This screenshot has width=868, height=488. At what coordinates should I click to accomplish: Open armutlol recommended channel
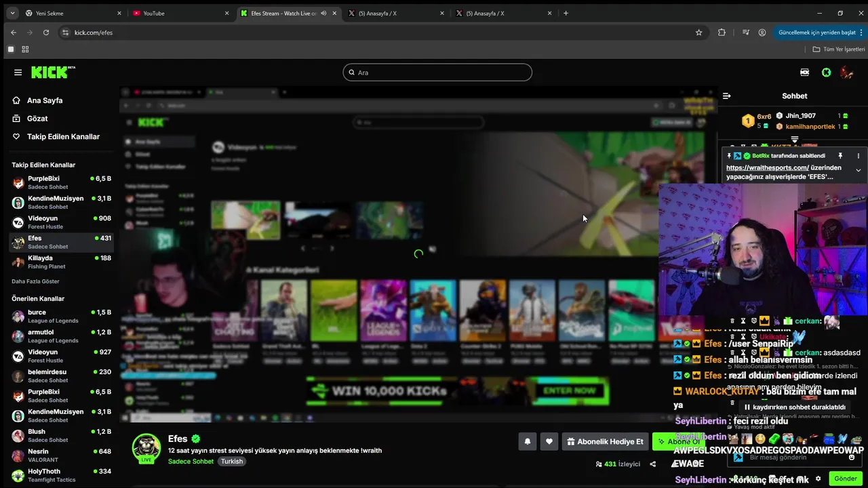click(62, 336)
